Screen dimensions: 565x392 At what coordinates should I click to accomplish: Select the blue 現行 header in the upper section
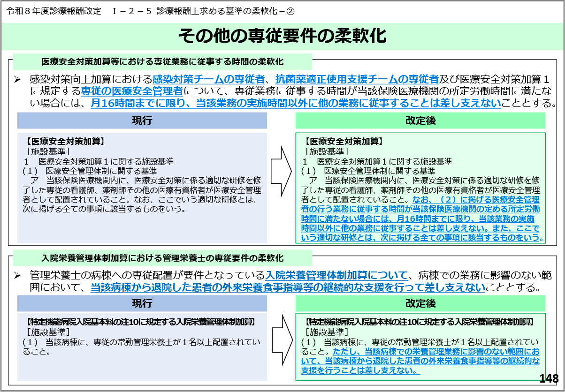click(x=142, y=121)
